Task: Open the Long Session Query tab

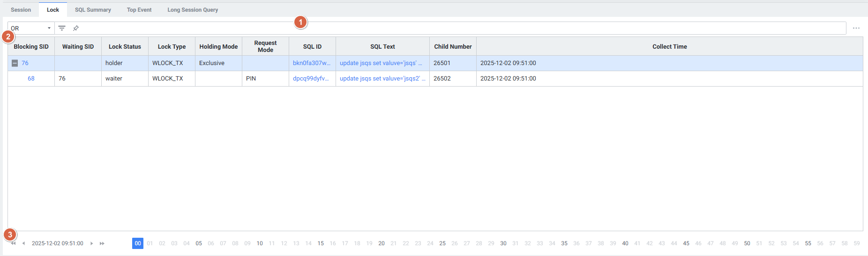Action: [x=193, y=10]
